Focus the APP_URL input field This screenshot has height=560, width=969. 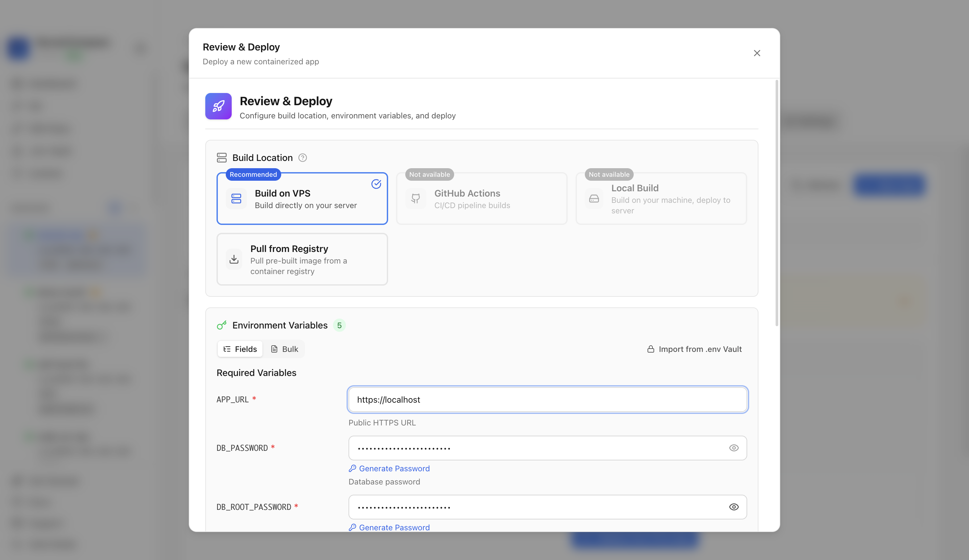point(548,400)
